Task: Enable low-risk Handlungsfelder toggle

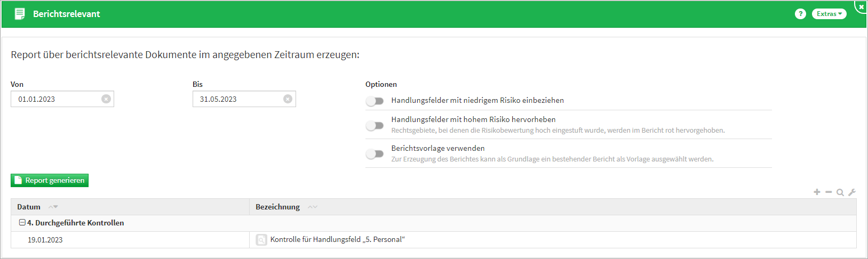Action: (x=375, y=101)
